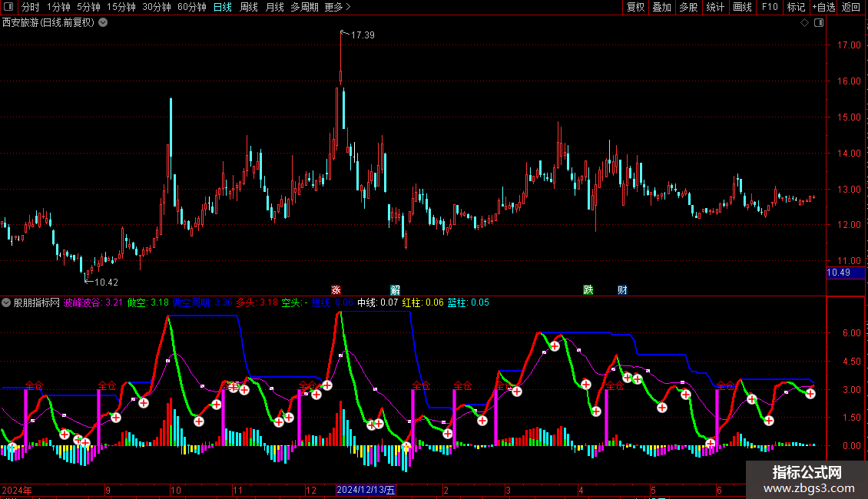The height and width of the screenshot is (499, 868).
Task: Open the 西安旅游 chart title dropdown
Action: (x=103, y=23)
